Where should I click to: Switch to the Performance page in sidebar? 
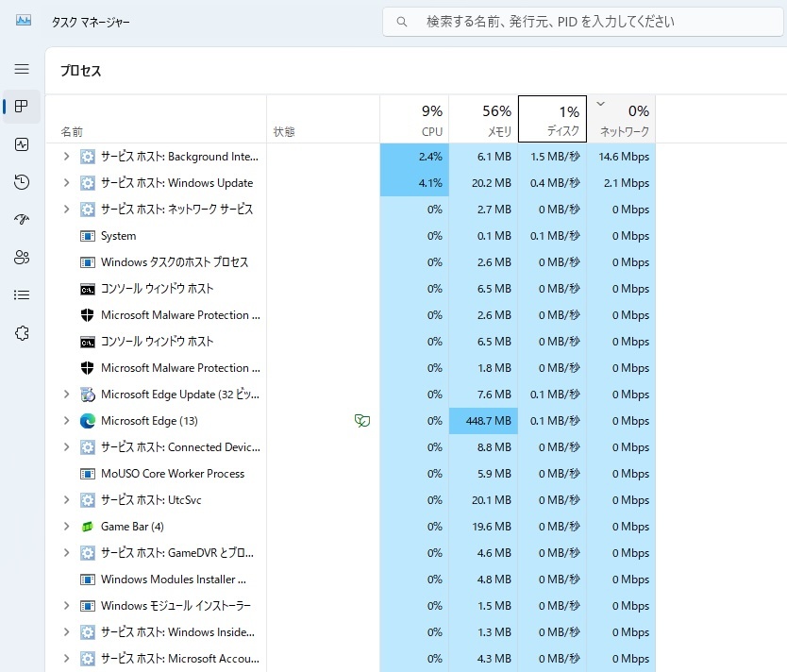(22, 144)
